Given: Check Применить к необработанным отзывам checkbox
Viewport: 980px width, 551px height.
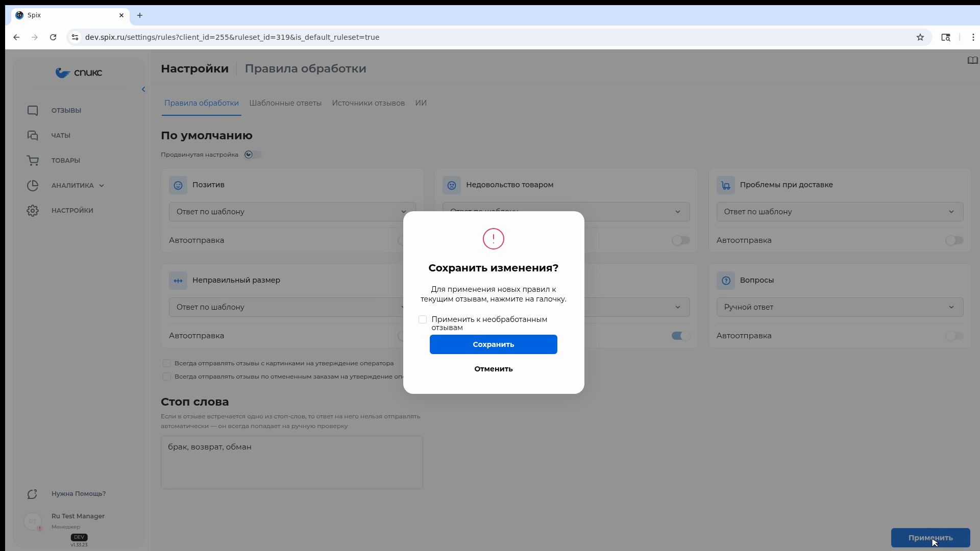Looking at the screenshot, I should pos(423,320).
